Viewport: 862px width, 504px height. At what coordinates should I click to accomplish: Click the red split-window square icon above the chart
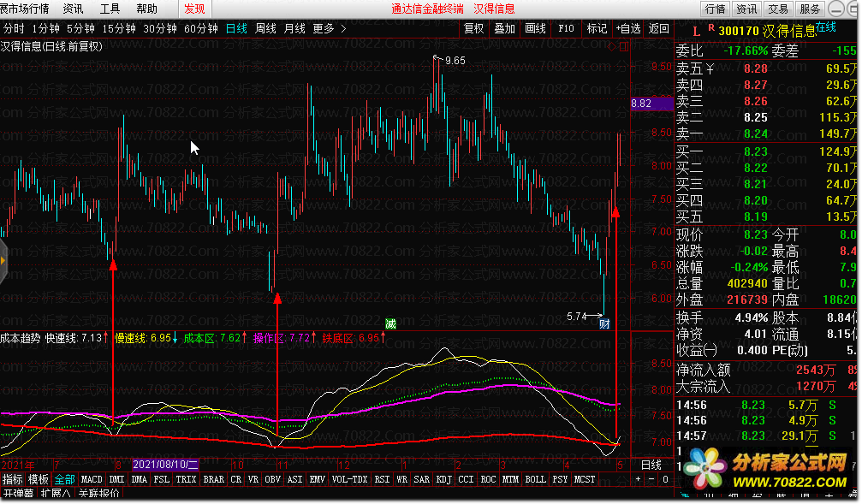(624, 47)
